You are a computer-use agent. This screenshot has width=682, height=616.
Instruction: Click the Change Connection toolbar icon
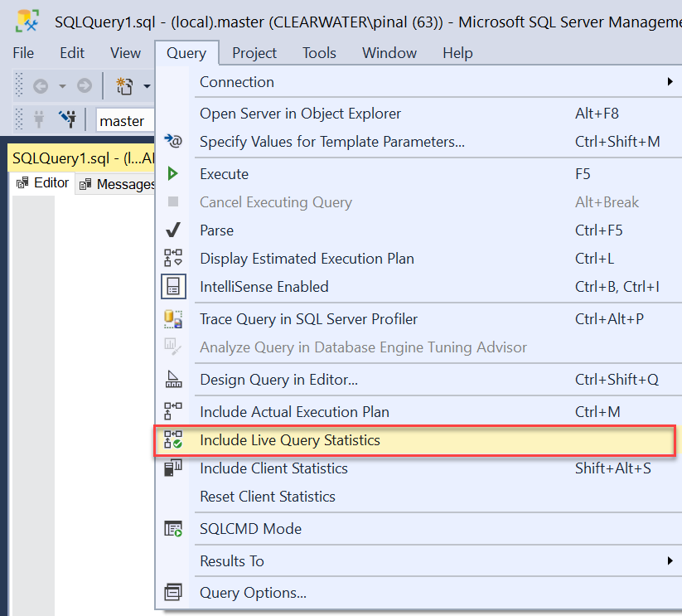67,119
